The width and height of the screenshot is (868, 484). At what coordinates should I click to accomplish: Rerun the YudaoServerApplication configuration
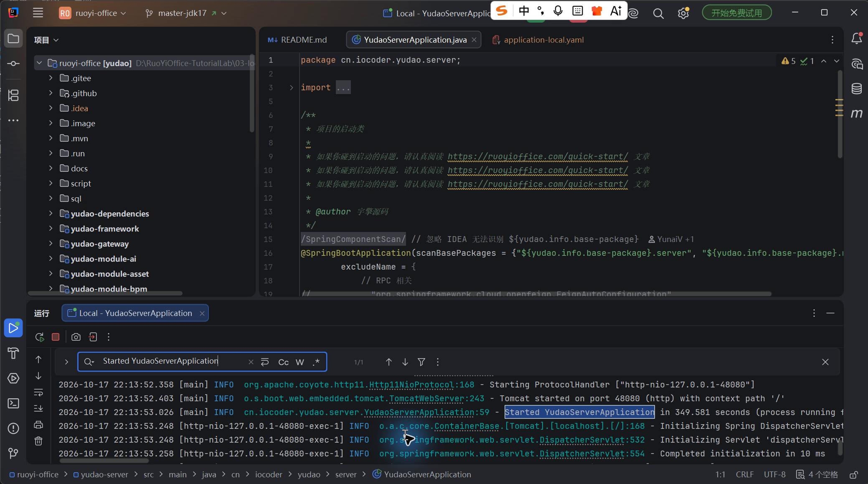40,337
